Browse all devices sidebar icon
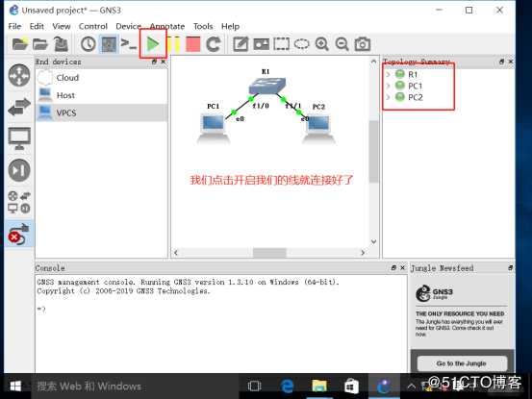Image resolution: width=532 pixels, height=399 pixels. coord(19,202)
